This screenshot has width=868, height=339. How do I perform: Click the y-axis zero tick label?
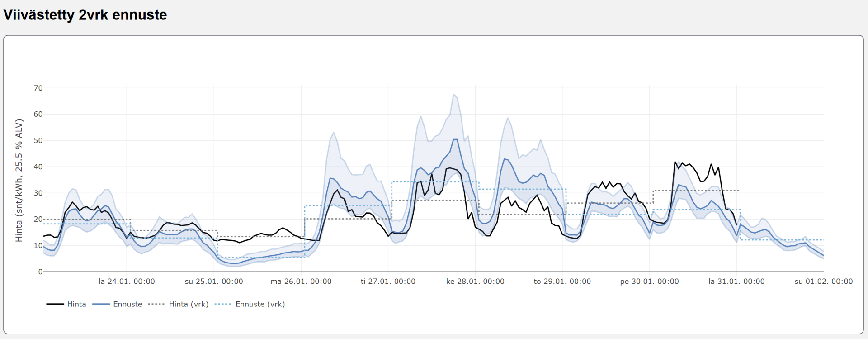click(40, 272)
